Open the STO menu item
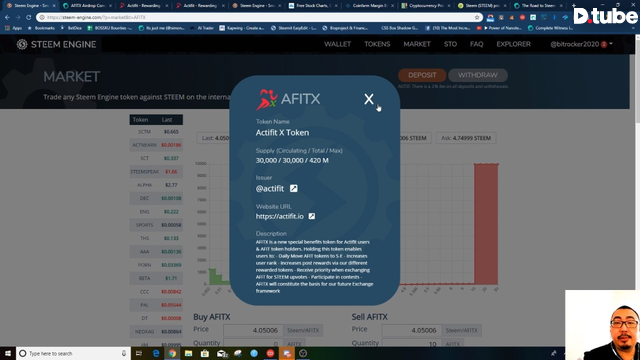Screen dimensions: 640x360 click(x=450, y=44)
